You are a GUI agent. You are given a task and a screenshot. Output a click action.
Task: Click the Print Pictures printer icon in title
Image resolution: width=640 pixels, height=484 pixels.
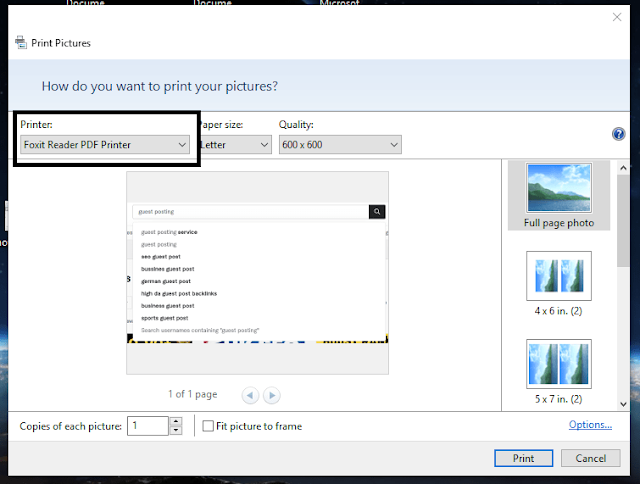[21, 42]
